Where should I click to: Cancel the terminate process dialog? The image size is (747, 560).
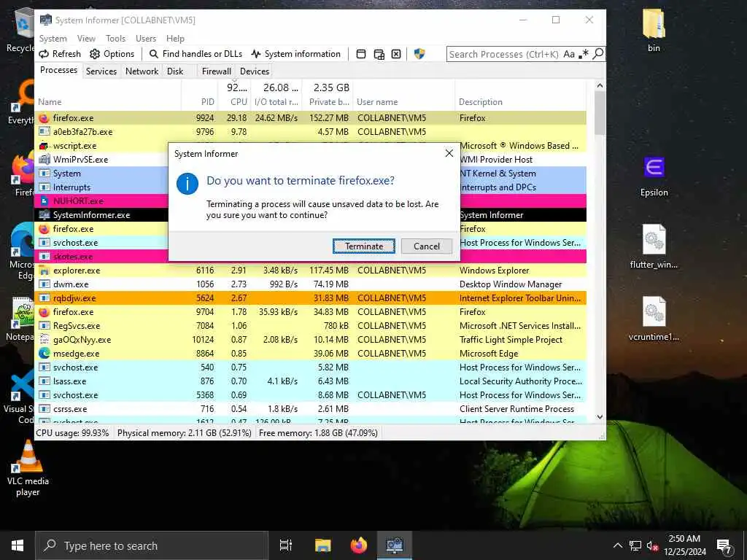[x=426, y=246]
